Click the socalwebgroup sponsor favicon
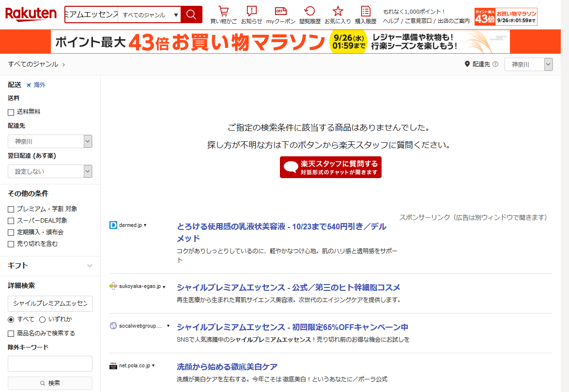The image size is (569, 392). click(x=113, y=326)
